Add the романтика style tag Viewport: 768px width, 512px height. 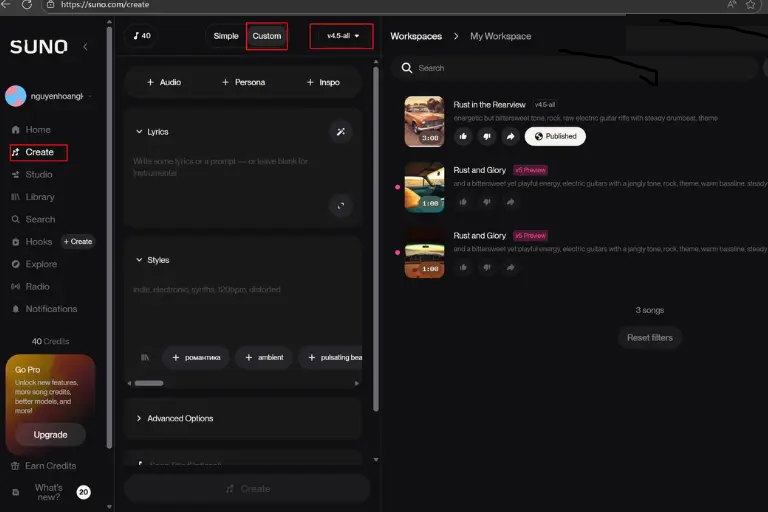click(x=196, y=357)
